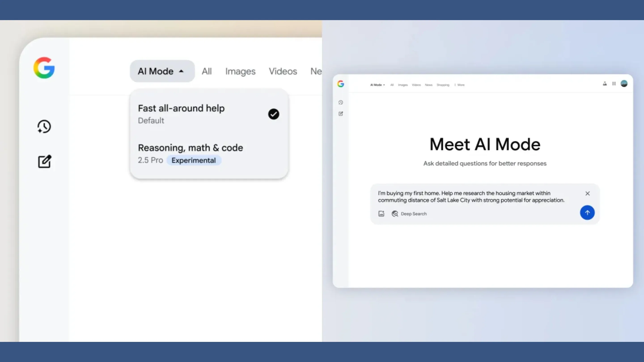Select small News tab in right window
Viewport: 644px width, 362px height.
pyautogui.click(x=428, y=85)
